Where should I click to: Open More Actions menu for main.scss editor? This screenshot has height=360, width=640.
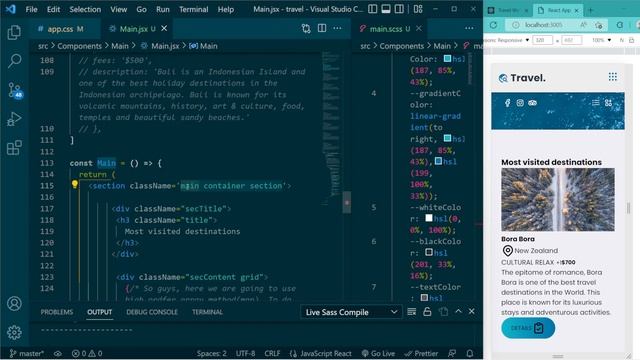[x=469, y=28]
